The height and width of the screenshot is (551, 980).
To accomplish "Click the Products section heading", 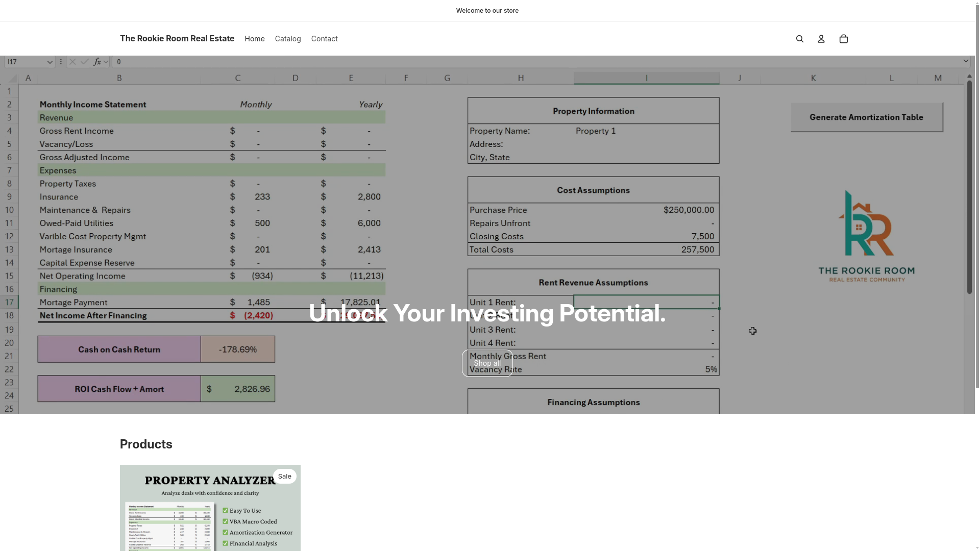I will point(146,444).
